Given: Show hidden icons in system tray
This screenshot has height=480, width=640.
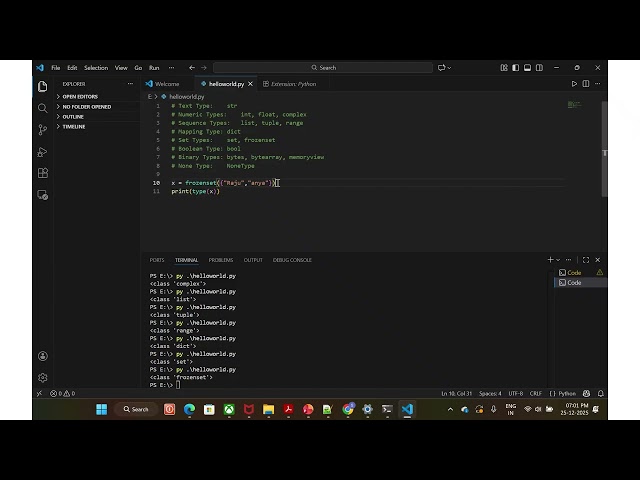Looking at the screenshot, I should 450,409.
